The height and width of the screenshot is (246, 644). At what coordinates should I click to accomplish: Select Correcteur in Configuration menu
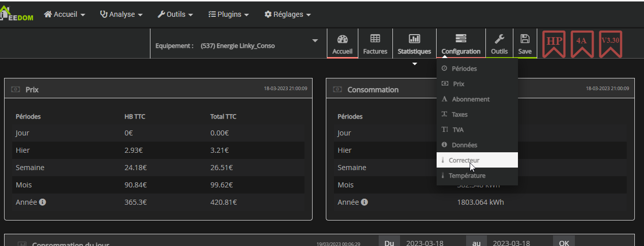coord(464,160)
